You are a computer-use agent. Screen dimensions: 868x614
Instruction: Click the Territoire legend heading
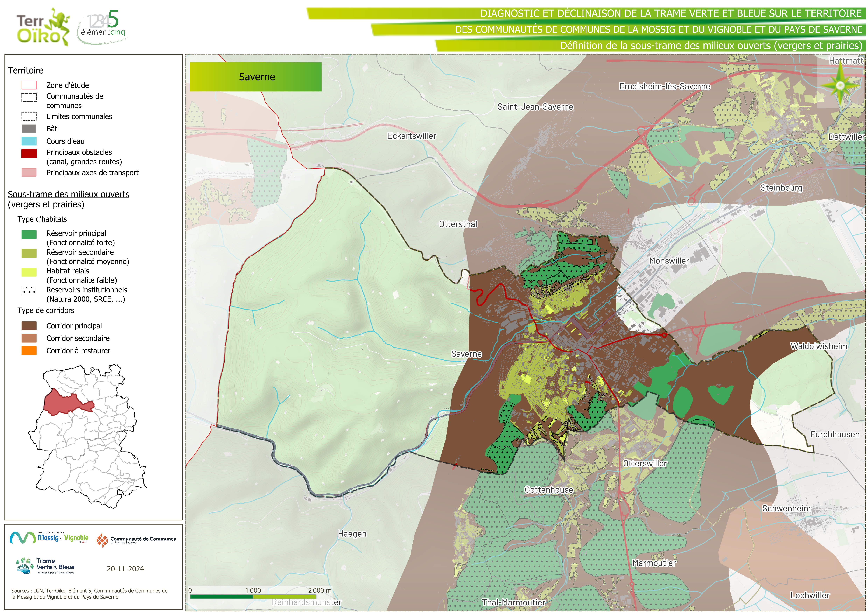tap(26, 70)
